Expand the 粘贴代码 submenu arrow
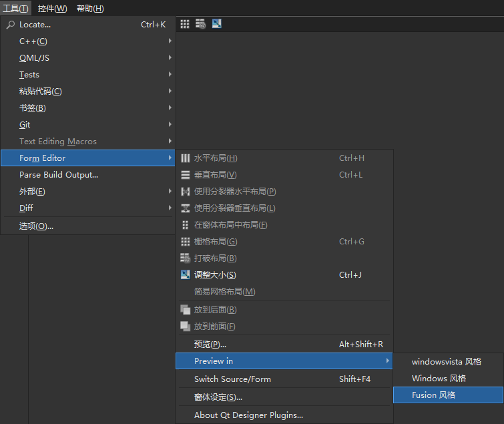504x424 pixels. (x=170, y=91)
